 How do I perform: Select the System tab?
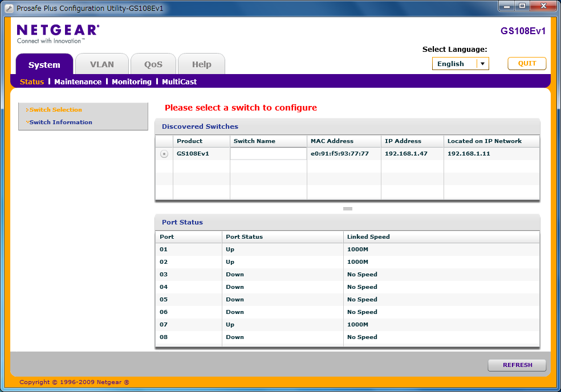pyautogui.click(x=44, y=64)
